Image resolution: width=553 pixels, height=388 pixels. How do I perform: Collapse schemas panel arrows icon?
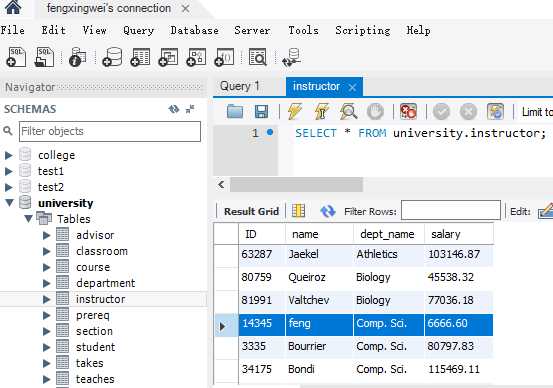(190, 109)
